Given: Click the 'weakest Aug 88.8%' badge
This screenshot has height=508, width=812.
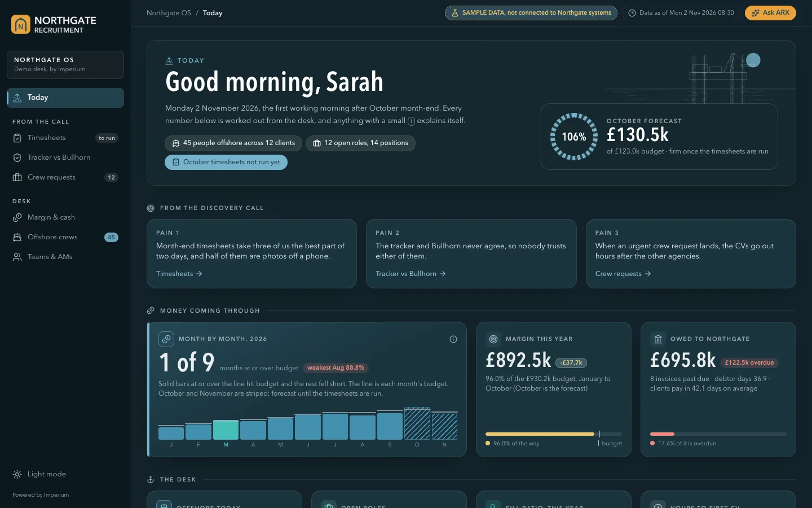Looking at the screenshot, I should coord(336,368).
